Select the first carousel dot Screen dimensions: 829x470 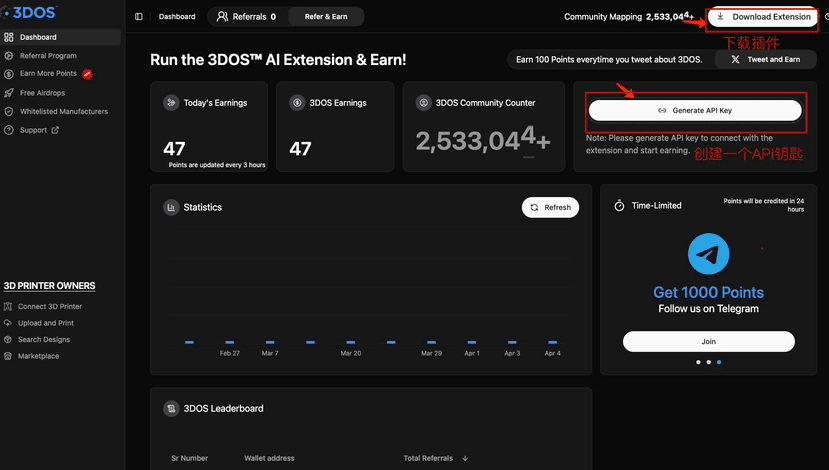[x=698, y=362]
